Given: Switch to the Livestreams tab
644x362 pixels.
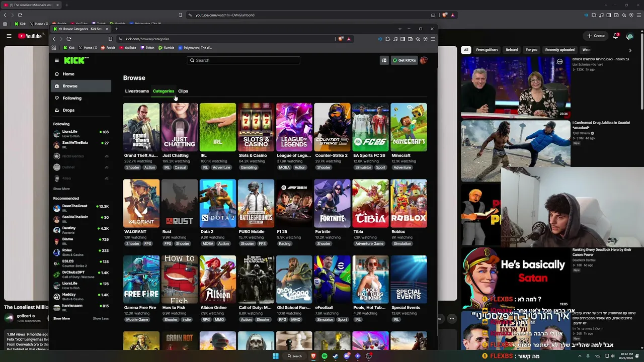Looking at the screenshot, I should [137, 91].
